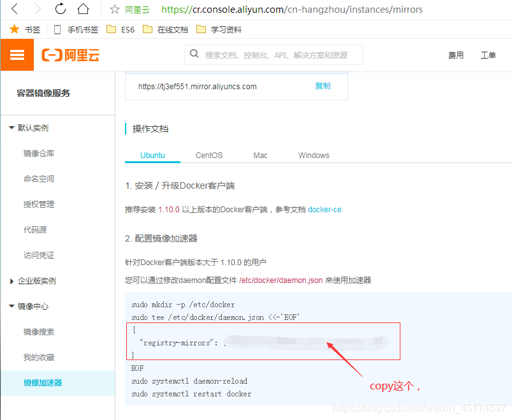This screenshot has width=512, height=420.
Task: Click the 'sudo systemctl restart docker' line
Action: pos(191,394)
